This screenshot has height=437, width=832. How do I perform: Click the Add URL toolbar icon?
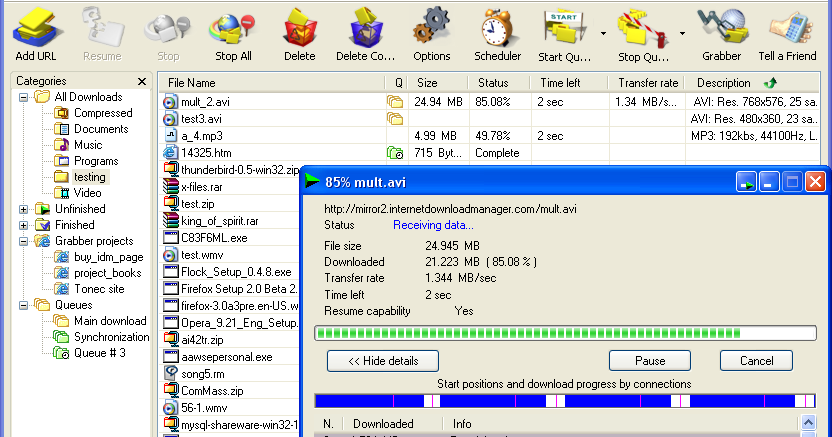[x=35, y=34]
